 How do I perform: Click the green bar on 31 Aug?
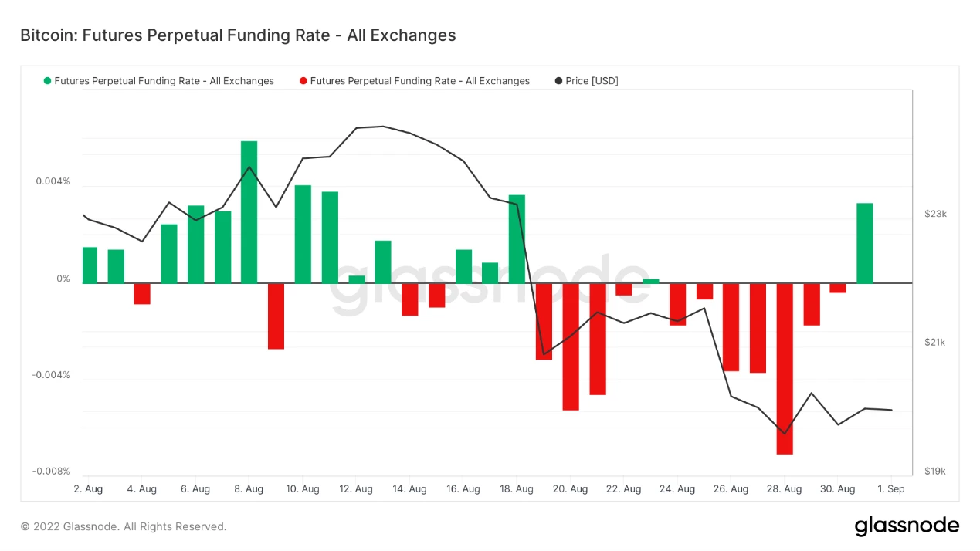(x=865, y=243)
